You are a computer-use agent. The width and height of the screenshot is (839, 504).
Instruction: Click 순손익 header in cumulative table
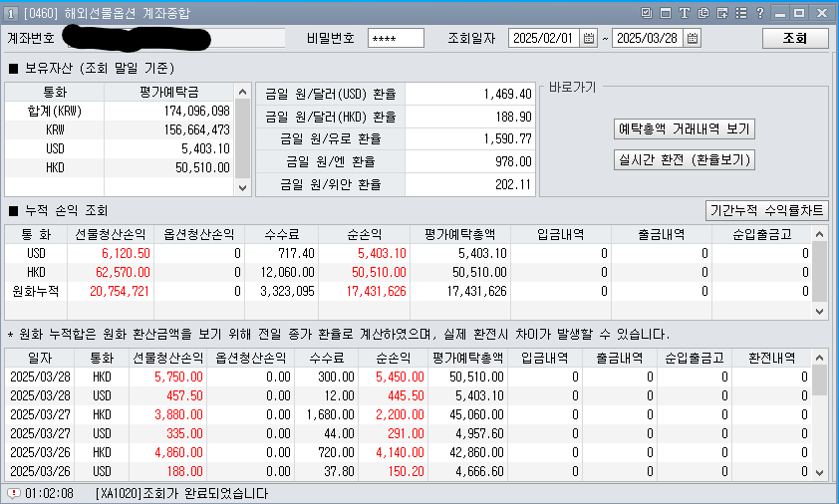[364, 234]
